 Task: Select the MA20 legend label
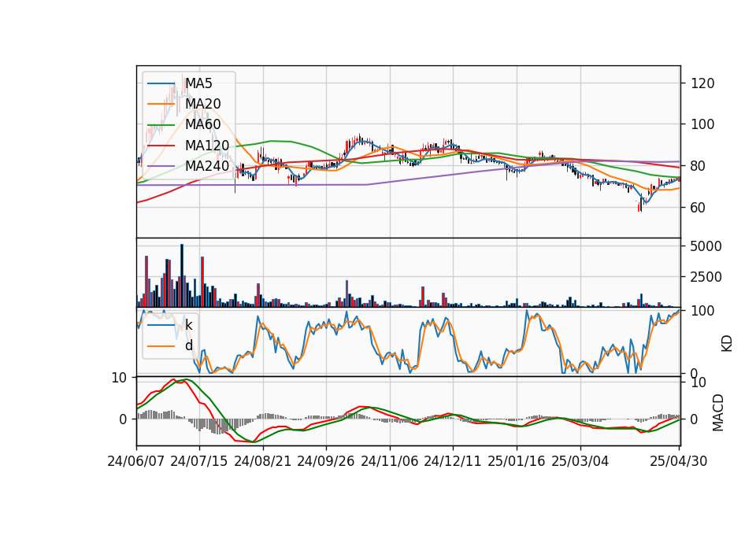203,104
